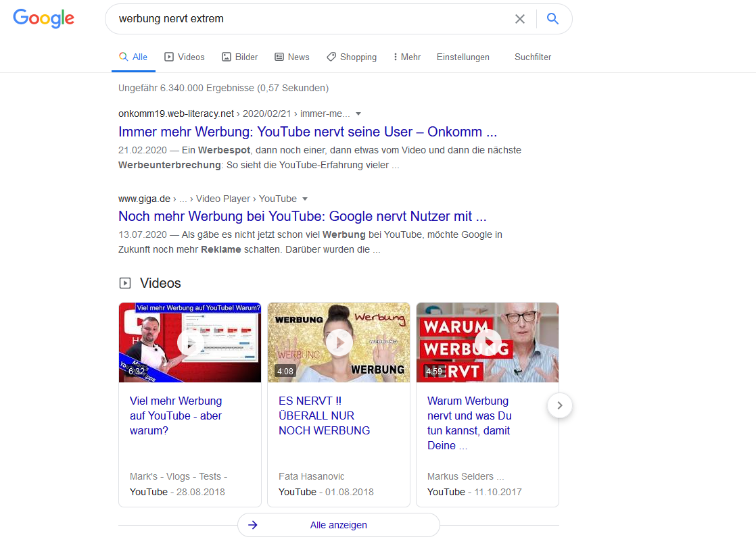This screenshot has width=756, height=554.
Task: Play the 6:32 video thumbnail
Action: click(x=190, y=343)
